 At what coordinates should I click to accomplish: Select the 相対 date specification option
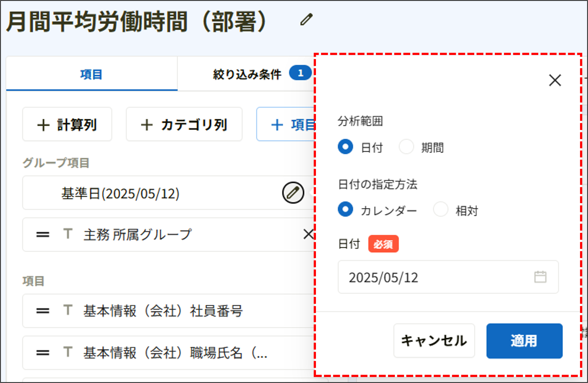click(441, 209)
